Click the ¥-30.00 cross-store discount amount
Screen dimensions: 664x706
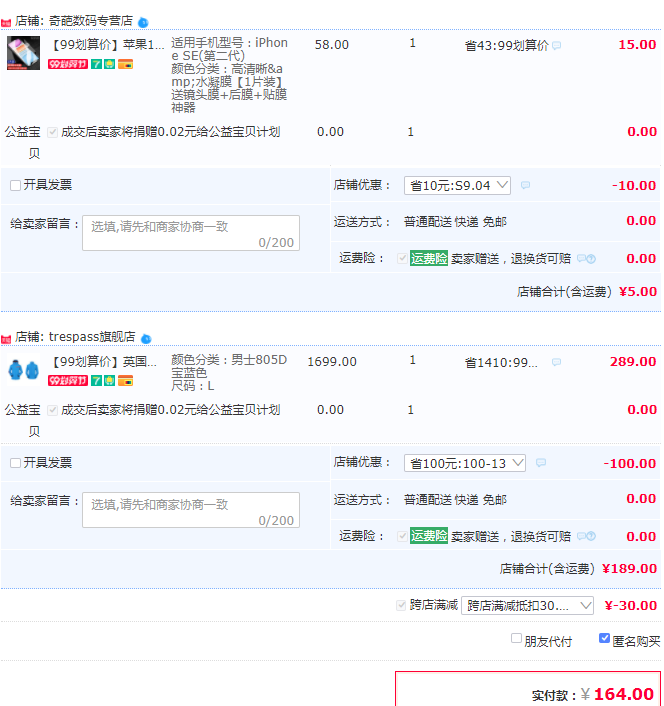pyautogui.click(x=631, y=606)
